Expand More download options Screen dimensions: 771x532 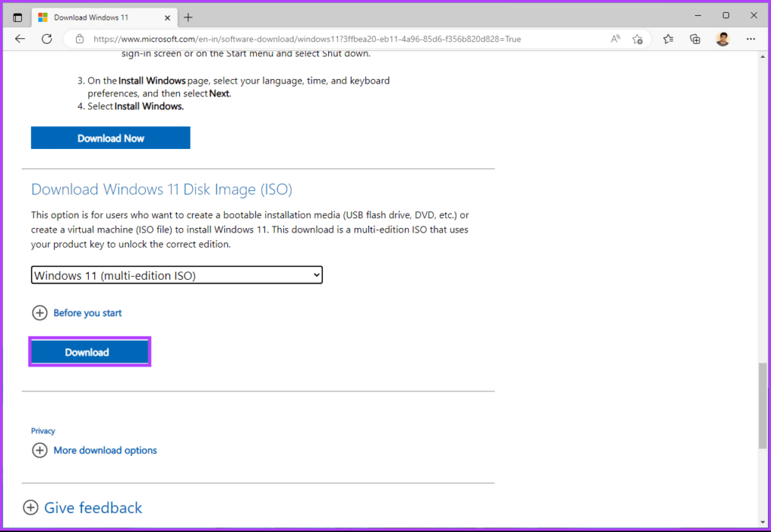[94, 450]
